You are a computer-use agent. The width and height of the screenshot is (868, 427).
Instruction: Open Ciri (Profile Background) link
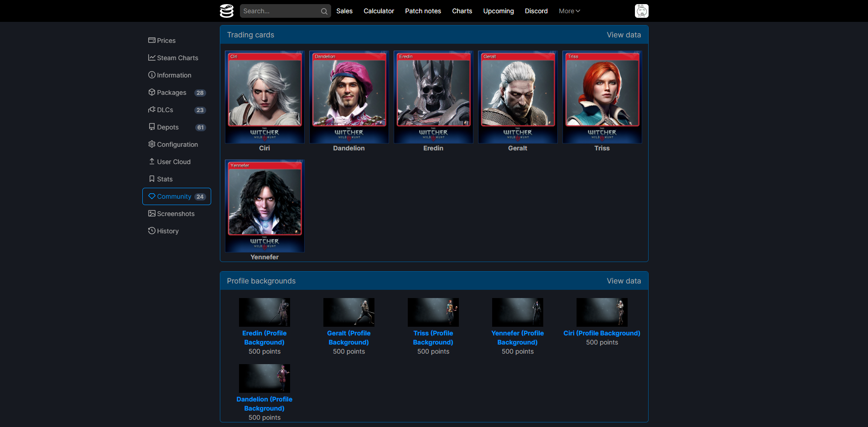[x=602, y=333]
